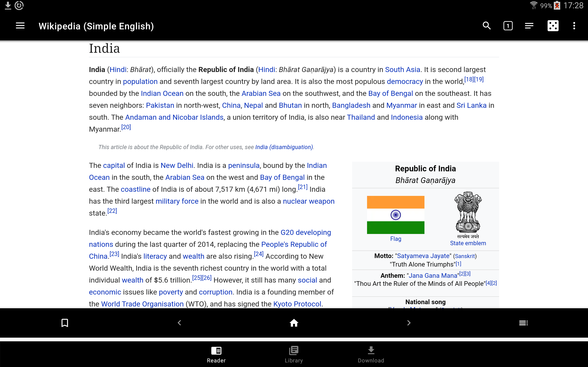Open the hamburger navigation menu

[20, 26]
